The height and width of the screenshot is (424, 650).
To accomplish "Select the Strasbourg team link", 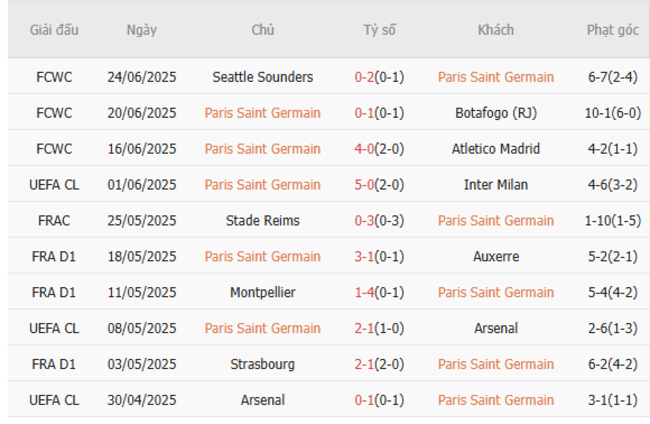I will 262,365.
